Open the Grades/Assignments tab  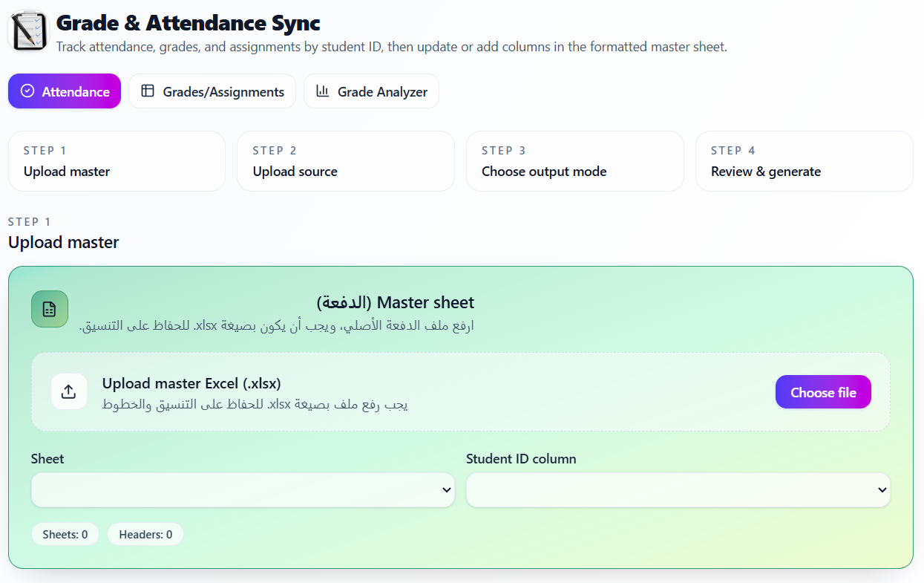point(212,91)
